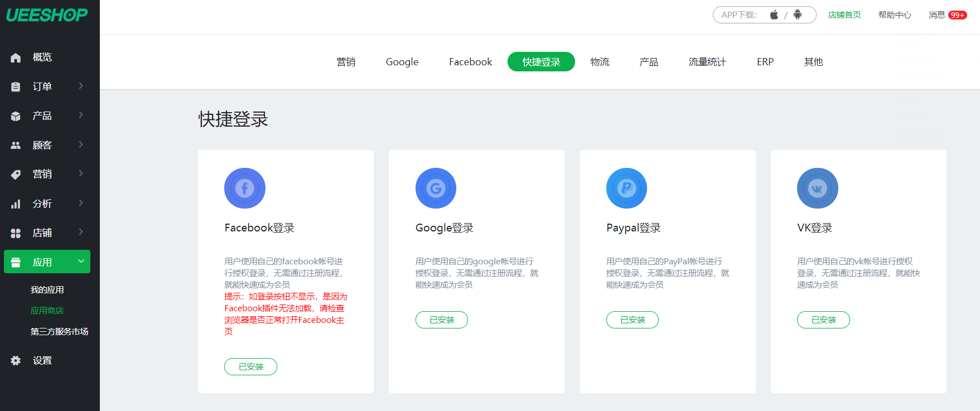Open the 店铺首页 link
Screen dimensions: 980x411
coord(844,15)
